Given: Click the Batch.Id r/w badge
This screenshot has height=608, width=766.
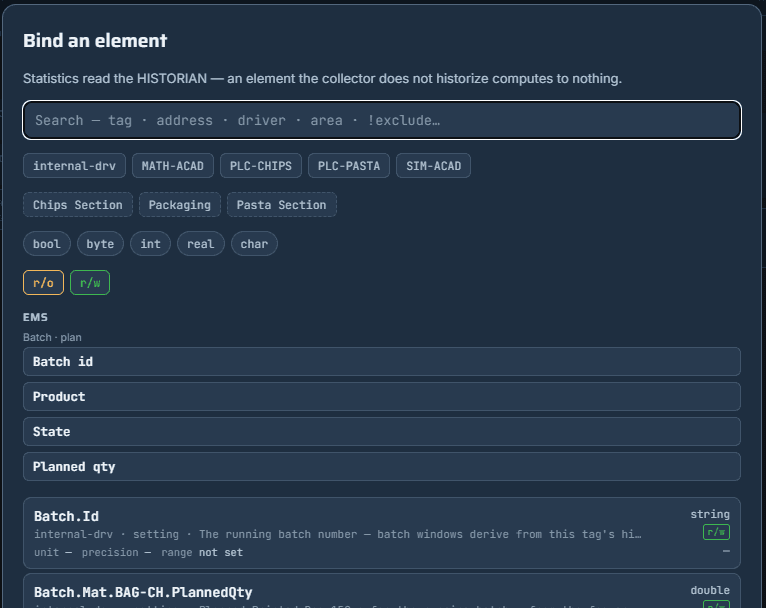Looking at the screenshot, I should (x=716, y=532).
